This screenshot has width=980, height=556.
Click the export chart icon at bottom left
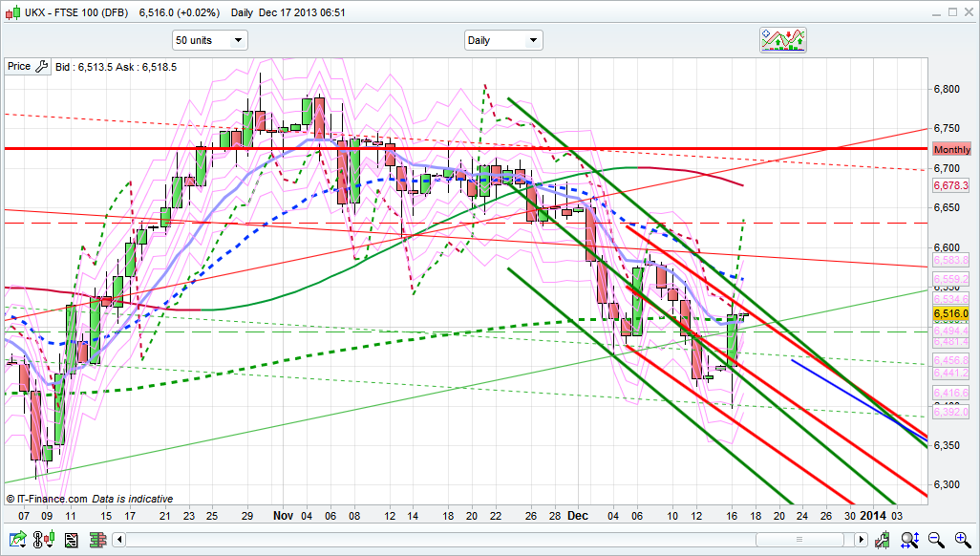coord(14,541)
